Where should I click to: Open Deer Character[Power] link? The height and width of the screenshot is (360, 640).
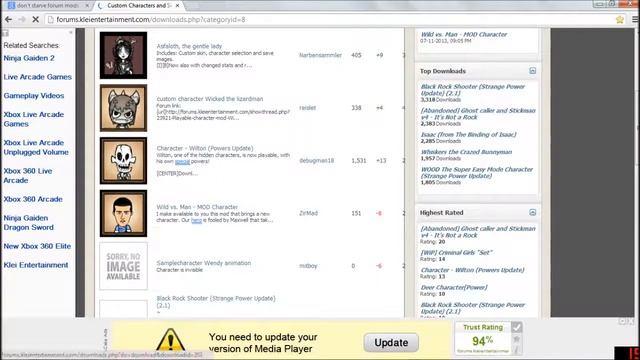[x=454, y=287]
